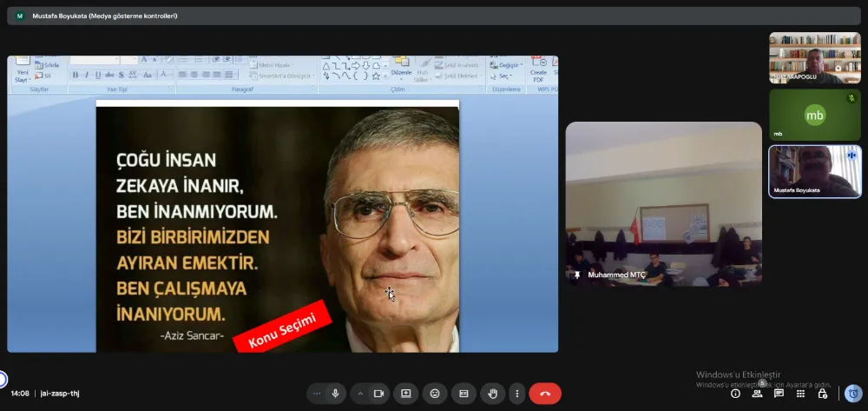Open the three-dot more options menu
Viewport: 868px width, 411px height.
coord(517,394)
